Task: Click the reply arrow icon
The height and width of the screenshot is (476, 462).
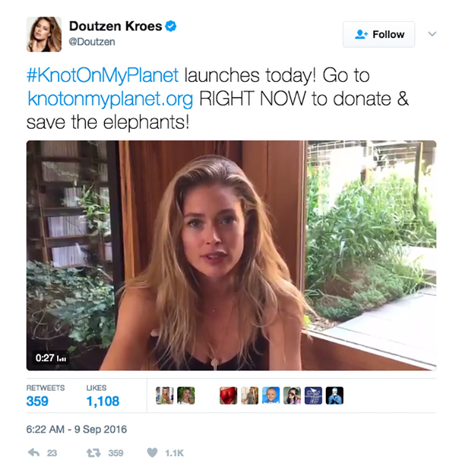Action: [33, 452]
